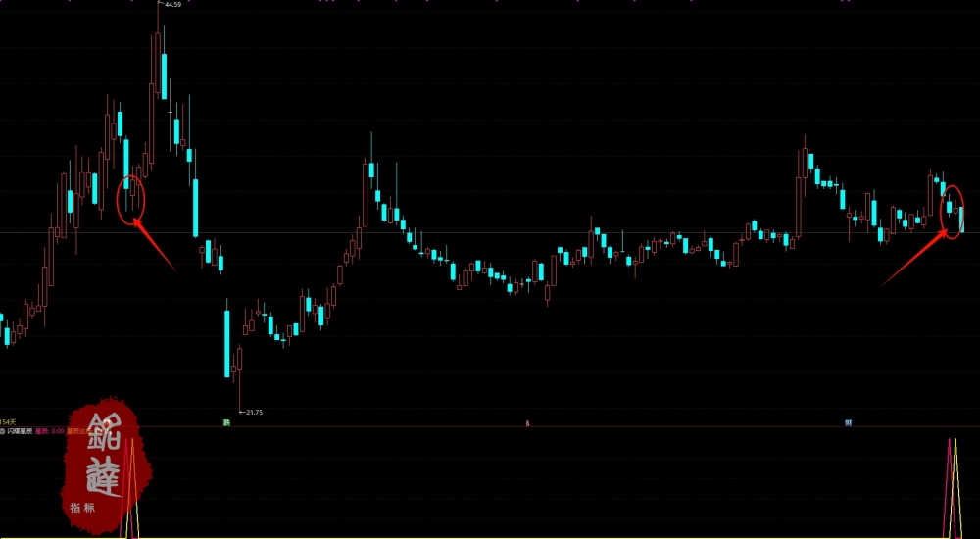This screenshot has height=539, width=980.
Task: Click the 星辰: 0.00 indicator value
Action: (x=49, y=431)
